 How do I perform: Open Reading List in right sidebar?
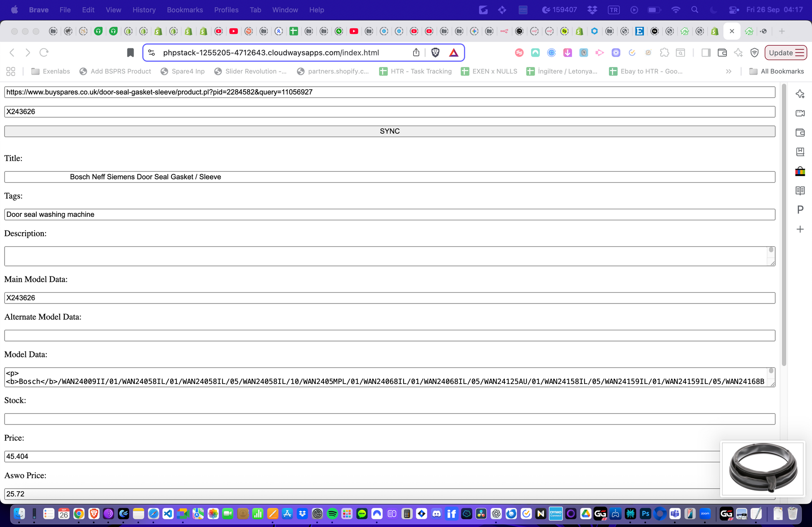pyautogui.click(x=800, y=191)
